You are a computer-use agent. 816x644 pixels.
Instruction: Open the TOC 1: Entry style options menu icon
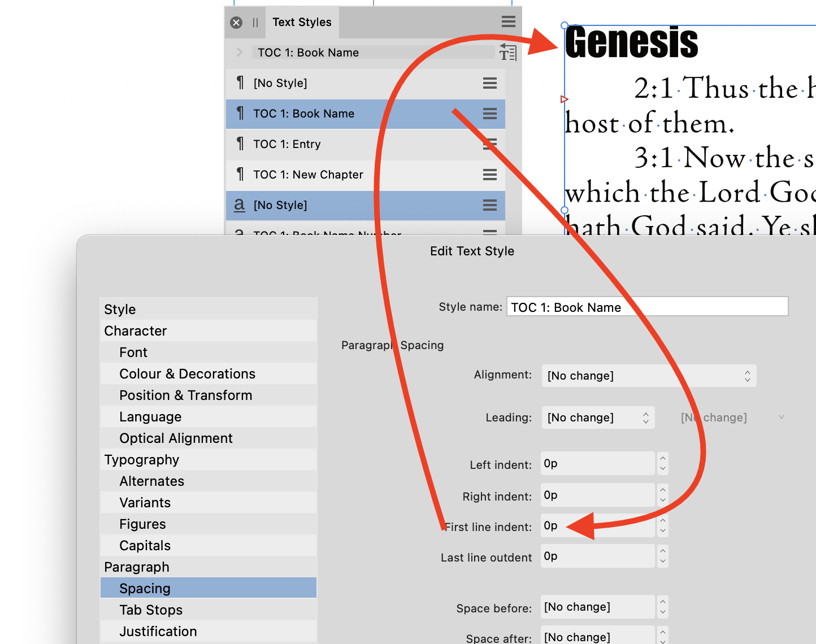[489, 144]
